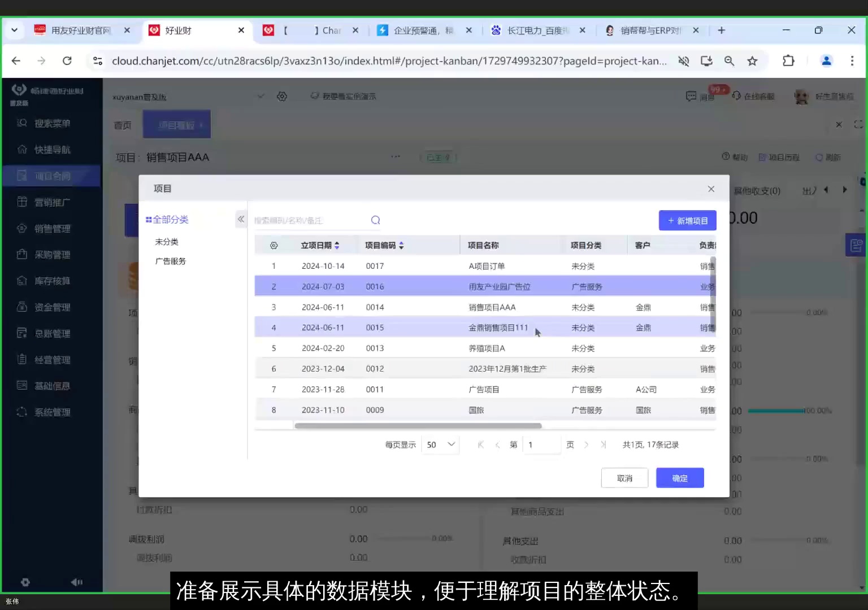Switch to the 项目看板 tab

point(176,124)
